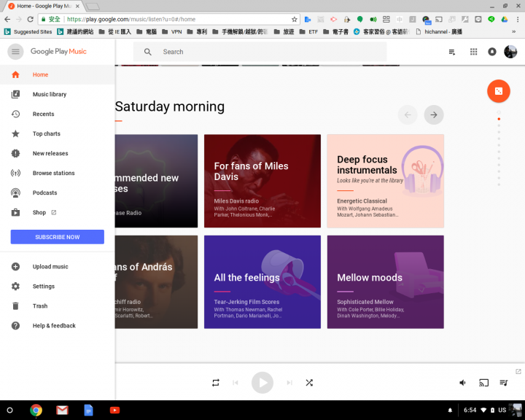This screenshot has width=525, height=420.
Task: Click the SUBSCRIBE NOW button
Action: point(58,237)
